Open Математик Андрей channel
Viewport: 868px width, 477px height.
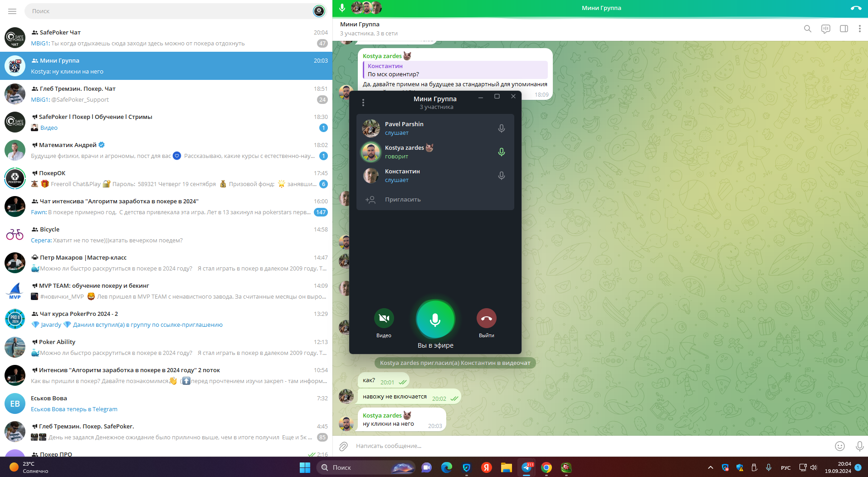click(x=166, y=150)
